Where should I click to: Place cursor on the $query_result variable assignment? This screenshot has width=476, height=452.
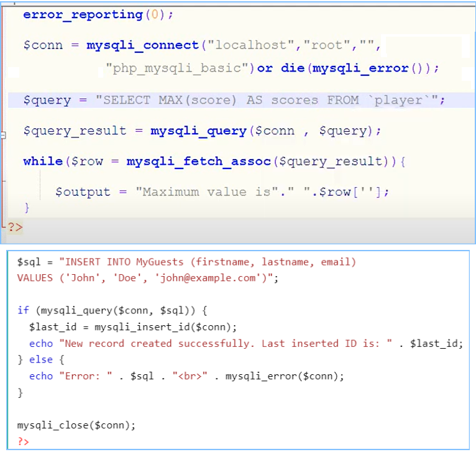(75, 131)
